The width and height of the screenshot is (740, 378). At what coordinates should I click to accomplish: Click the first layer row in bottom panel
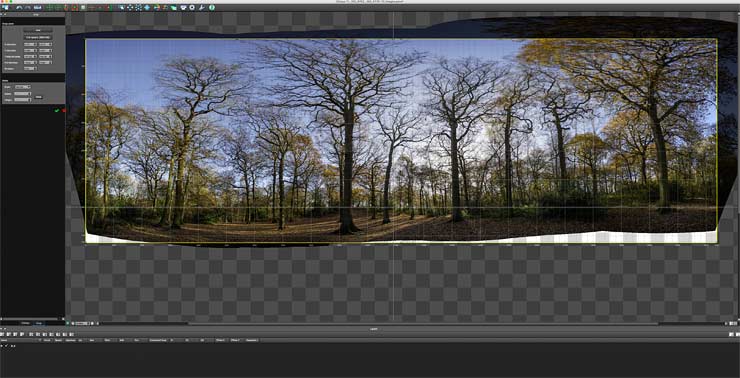(x=370, y=345)
